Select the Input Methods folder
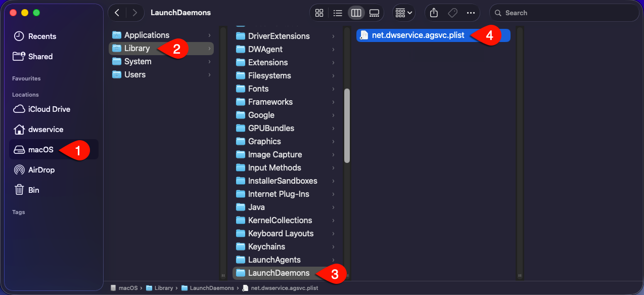The height and width of the screenshot is (295, 644). click(286, 167)
